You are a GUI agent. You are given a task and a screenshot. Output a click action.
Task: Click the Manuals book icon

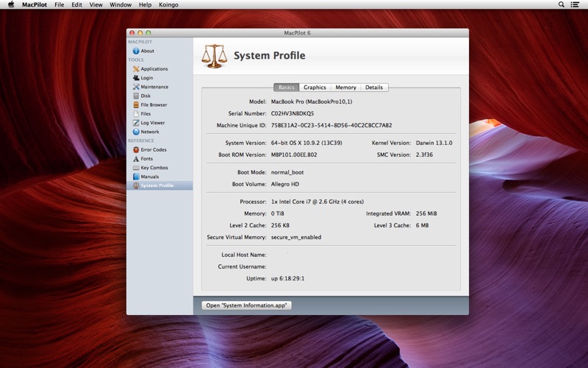pos(136,177)
